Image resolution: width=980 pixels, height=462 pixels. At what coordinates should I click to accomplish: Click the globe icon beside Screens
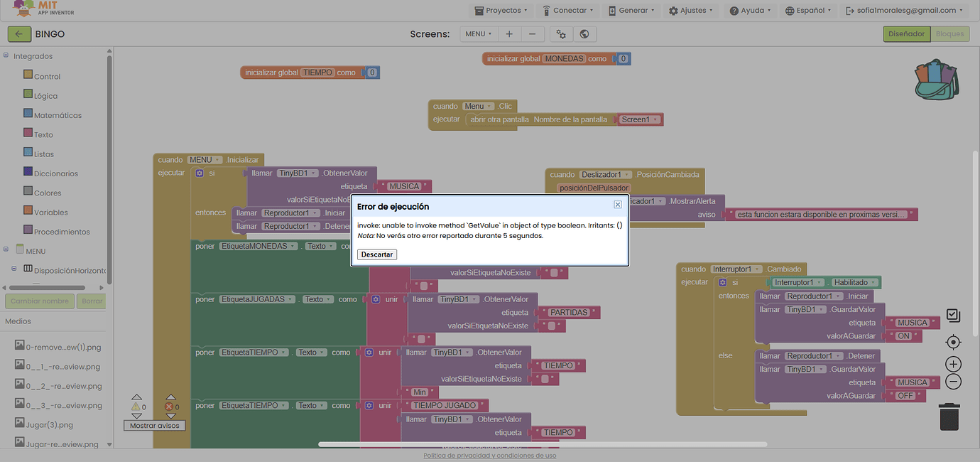coord(584,34)
